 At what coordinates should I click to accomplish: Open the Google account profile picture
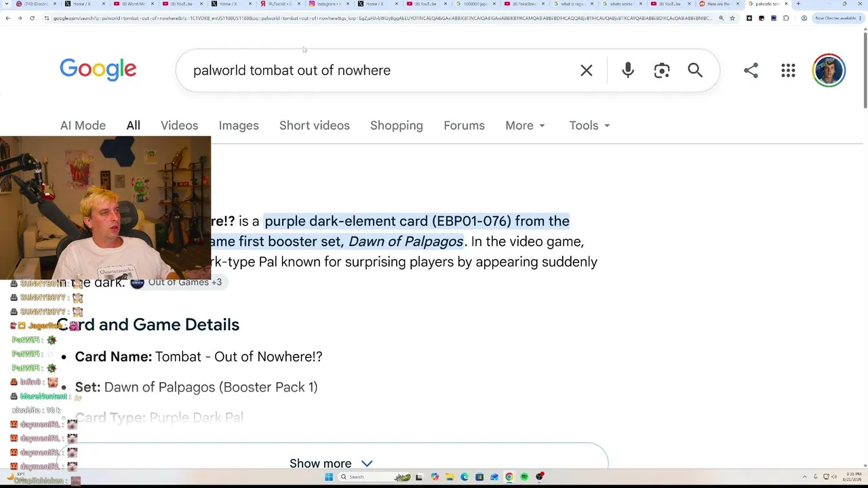tap(829, 70)
